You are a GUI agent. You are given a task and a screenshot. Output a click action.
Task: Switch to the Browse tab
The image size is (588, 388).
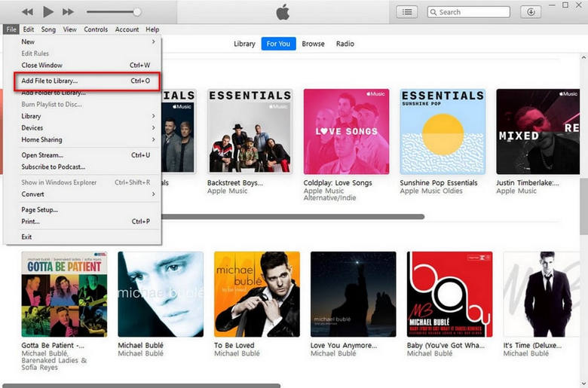tap(313, 44)
